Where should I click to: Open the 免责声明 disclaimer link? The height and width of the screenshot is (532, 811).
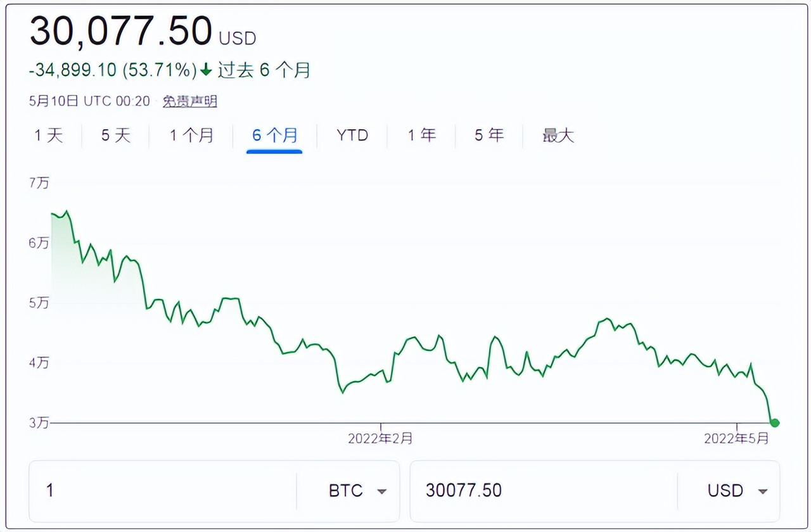click(x=189, y=101)
